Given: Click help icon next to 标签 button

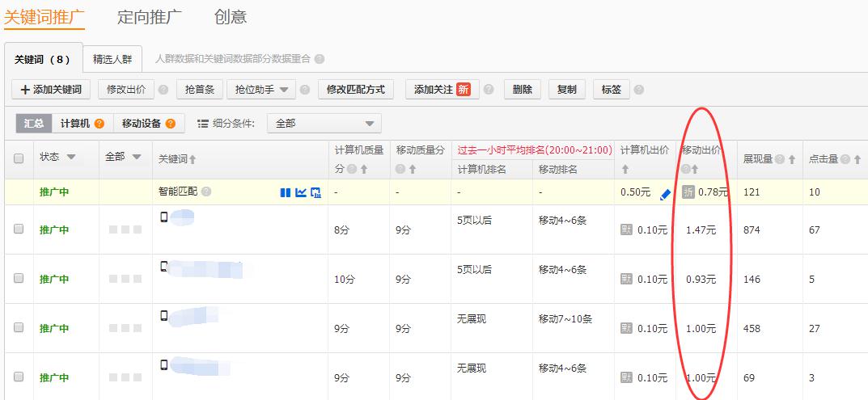Looking at the screenshot, I should (639, 90).
